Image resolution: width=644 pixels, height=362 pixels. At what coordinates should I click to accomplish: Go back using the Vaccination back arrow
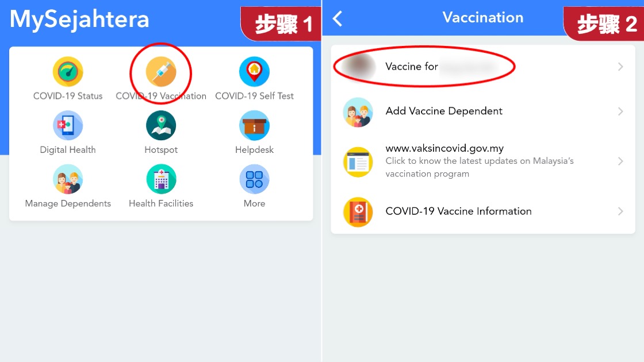tap(338, 18)
